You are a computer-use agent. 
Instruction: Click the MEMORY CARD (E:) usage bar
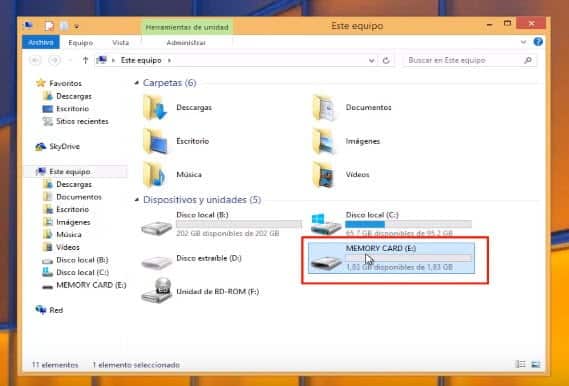point(408,258)
